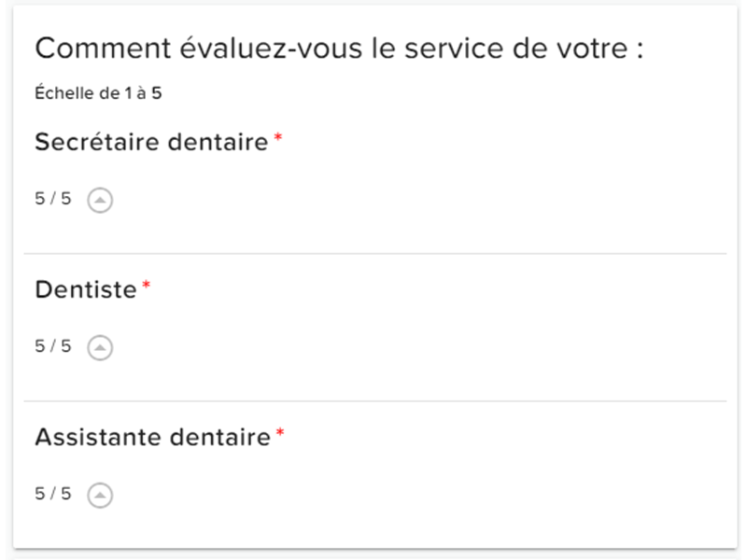Click the up-arrow icon for Secrétaire dentaire
Viewport: 747px width, 560px height.
[x=100, y=200]
